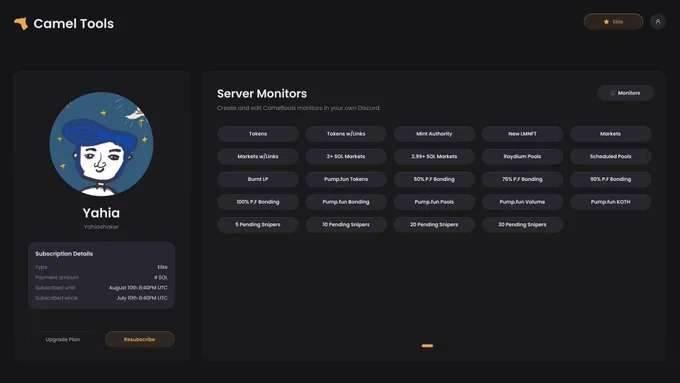Click the Yahiashaker username text
The height and width of the screenshot is (383, 680).
(101, 226)
